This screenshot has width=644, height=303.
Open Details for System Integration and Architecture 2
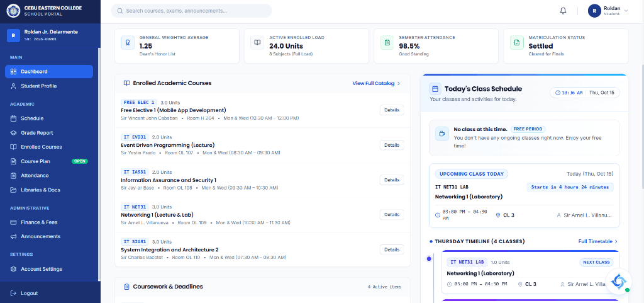391,249
